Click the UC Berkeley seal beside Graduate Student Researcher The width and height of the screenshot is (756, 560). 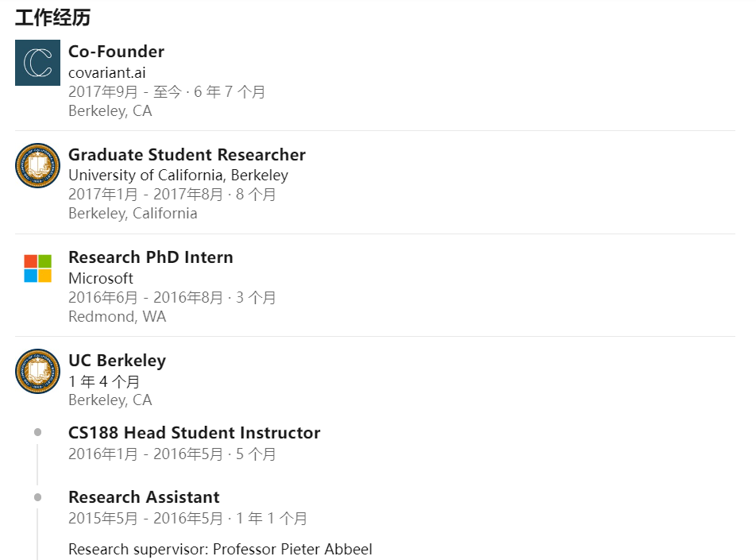pos(37,166)
